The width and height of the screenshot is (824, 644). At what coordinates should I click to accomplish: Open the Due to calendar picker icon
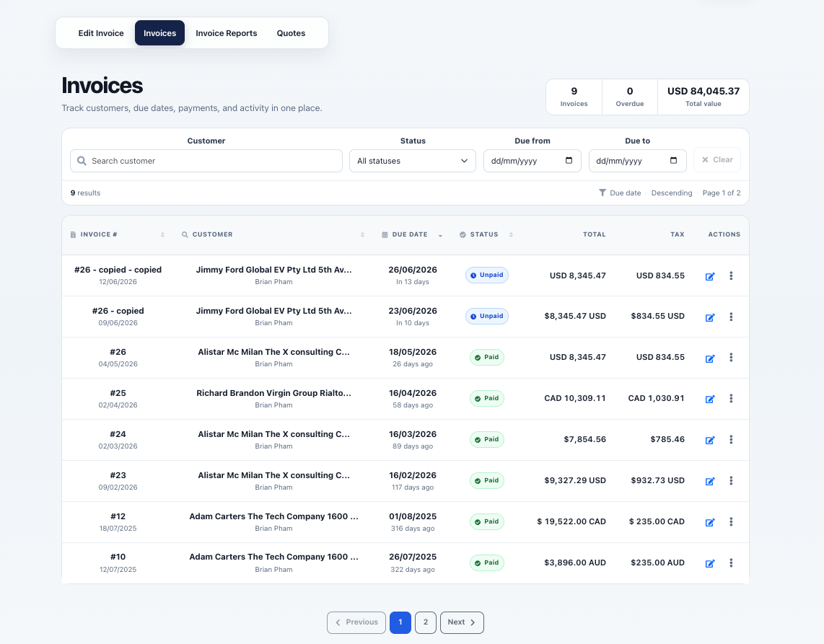click(674, 160)
